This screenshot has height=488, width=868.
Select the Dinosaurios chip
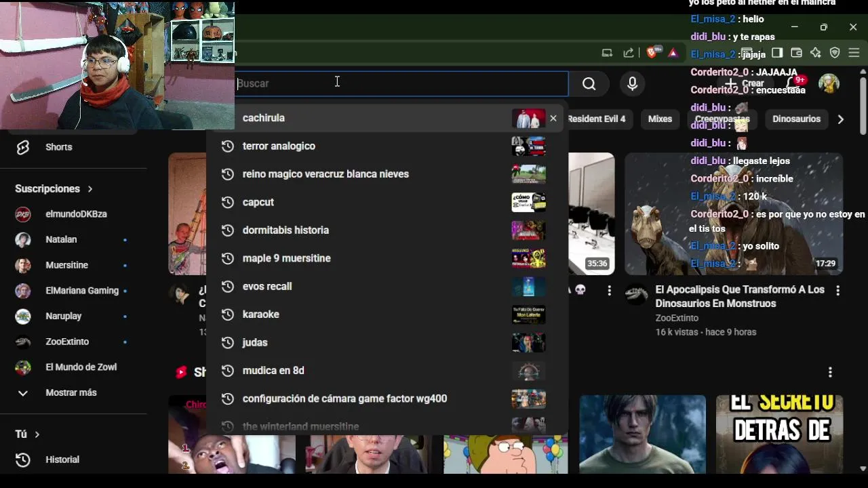click(x=796, y=119)
